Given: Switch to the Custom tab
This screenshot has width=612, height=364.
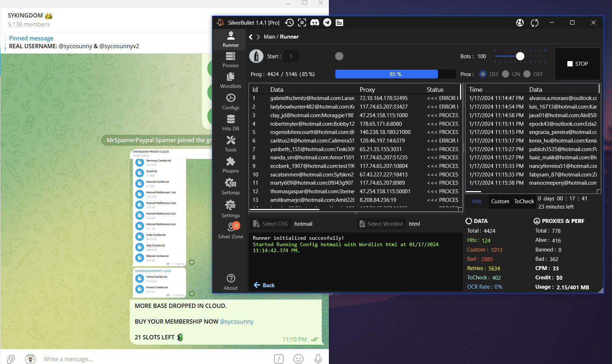Looking at the screenshot, I should click(x=500, y=201).
